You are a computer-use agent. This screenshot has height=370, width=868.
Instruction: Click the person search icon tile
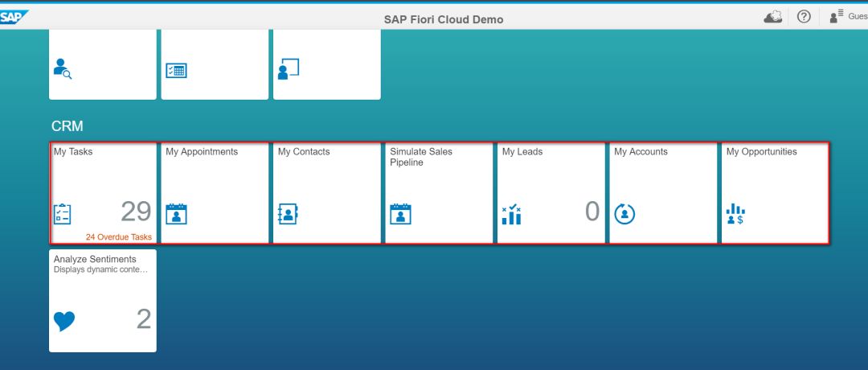coord(63,69)
